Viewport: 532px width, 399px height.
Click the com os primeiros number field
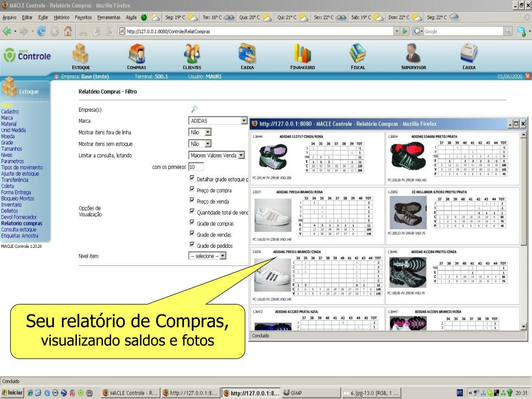point(196,167)
